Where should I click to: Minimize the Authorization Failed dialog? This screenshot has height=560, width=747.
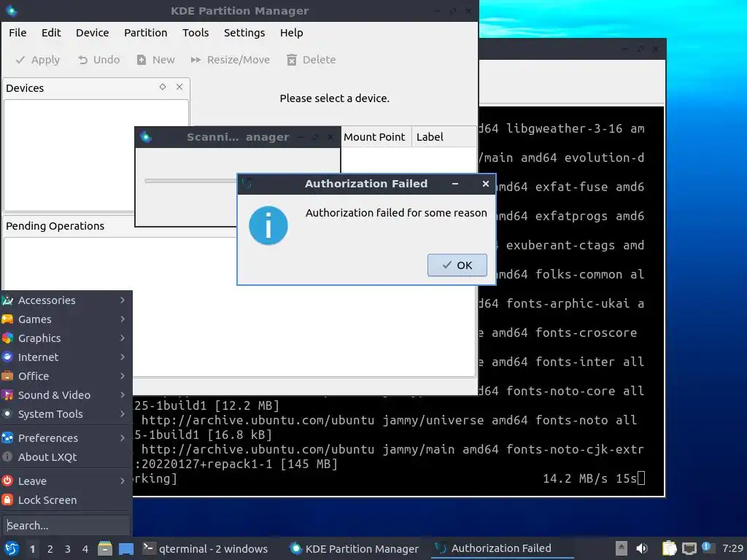click(455, 184)
